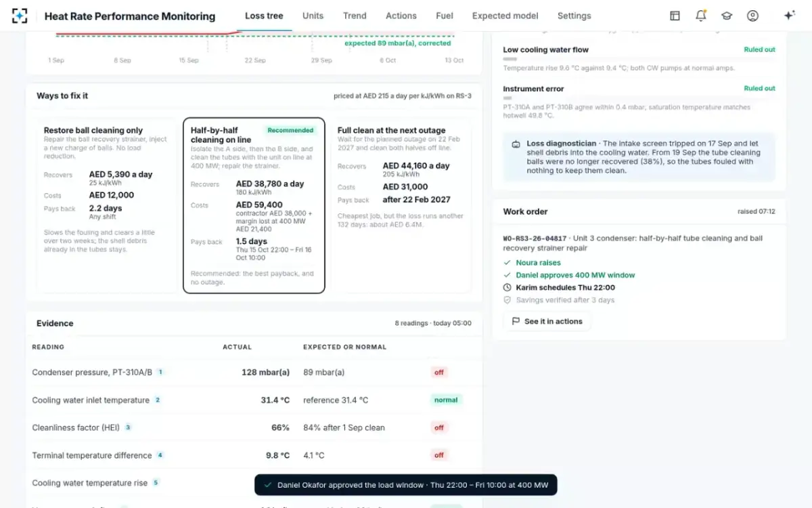Click the See it in actions button
The image size is (812, 508).
pos(547,321)
